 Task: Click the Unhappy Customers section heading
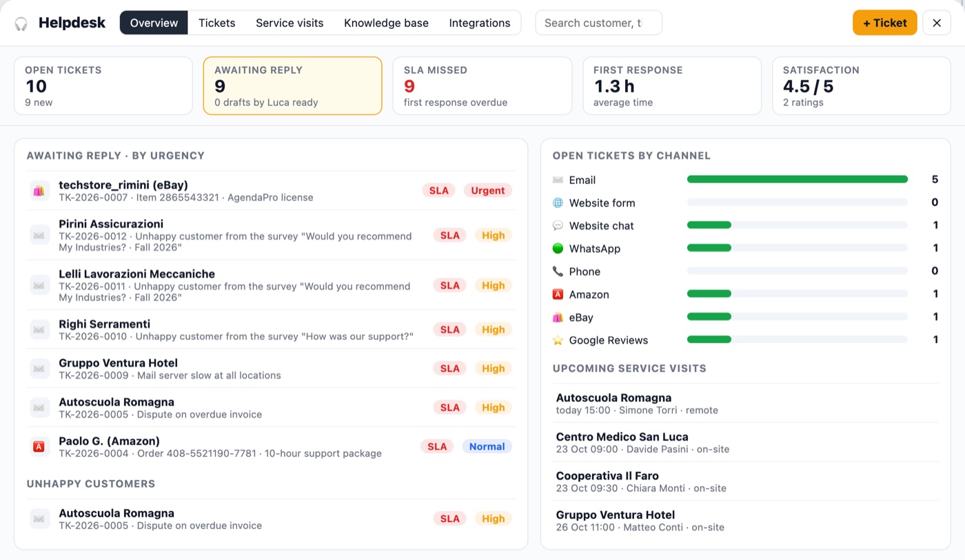[x=91, y=484]
